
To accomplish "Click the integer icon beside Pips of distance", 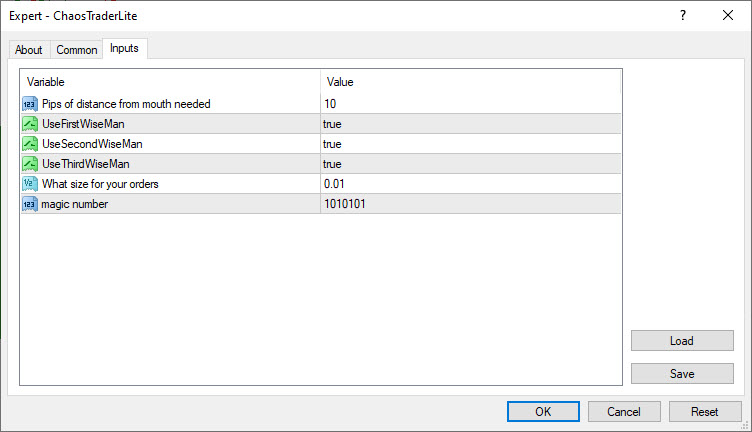I will click(29, 104).
